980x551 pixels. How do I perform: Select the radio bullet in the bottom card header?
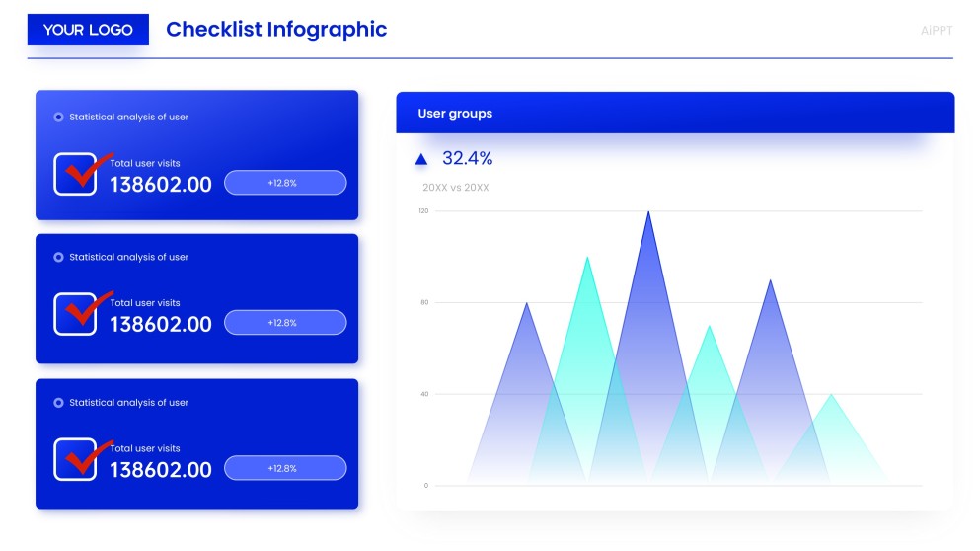click(59, 403)
